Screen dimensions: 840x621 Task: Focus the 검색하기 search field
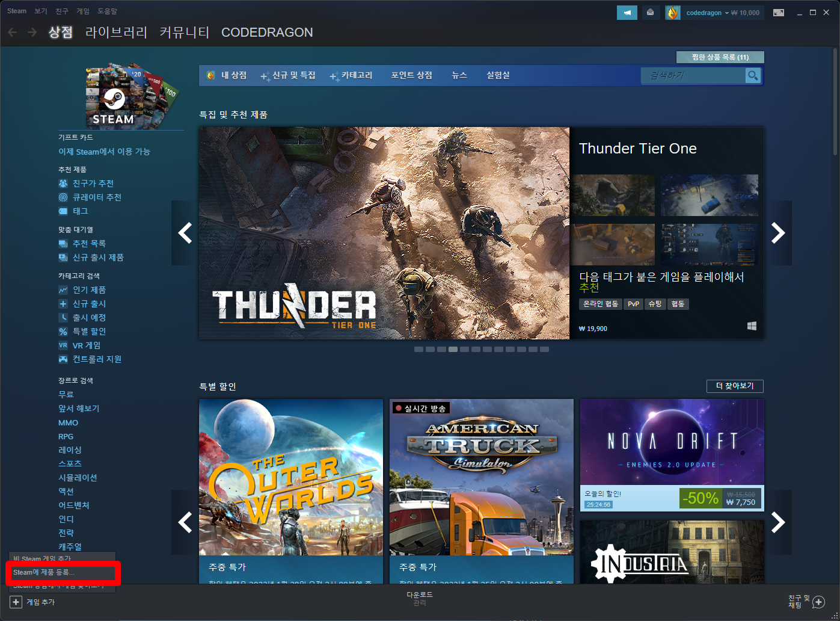pos(694,75)
